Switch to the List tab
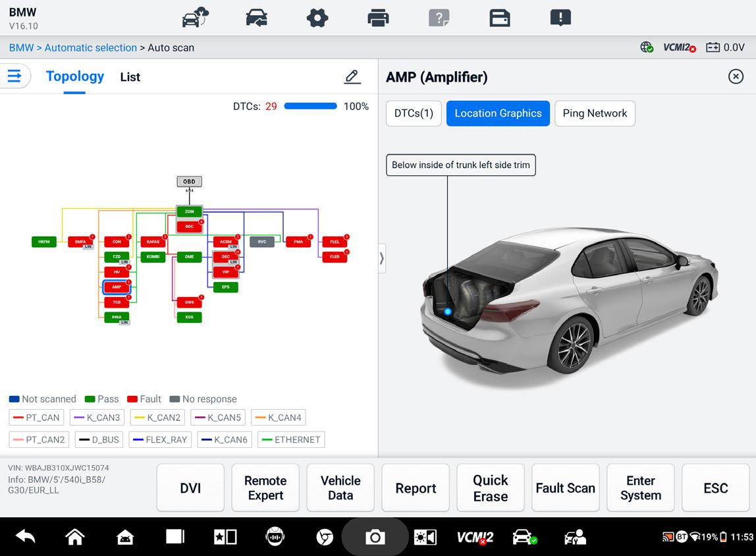 [x=130, y=77]
